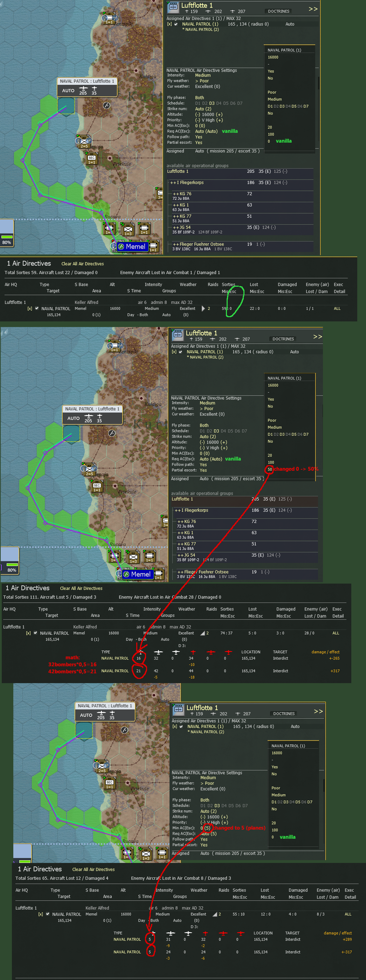366x980 pixels.
Task: Click Intensity value Medium in first settings panel
Action: (x=203, y=75)
